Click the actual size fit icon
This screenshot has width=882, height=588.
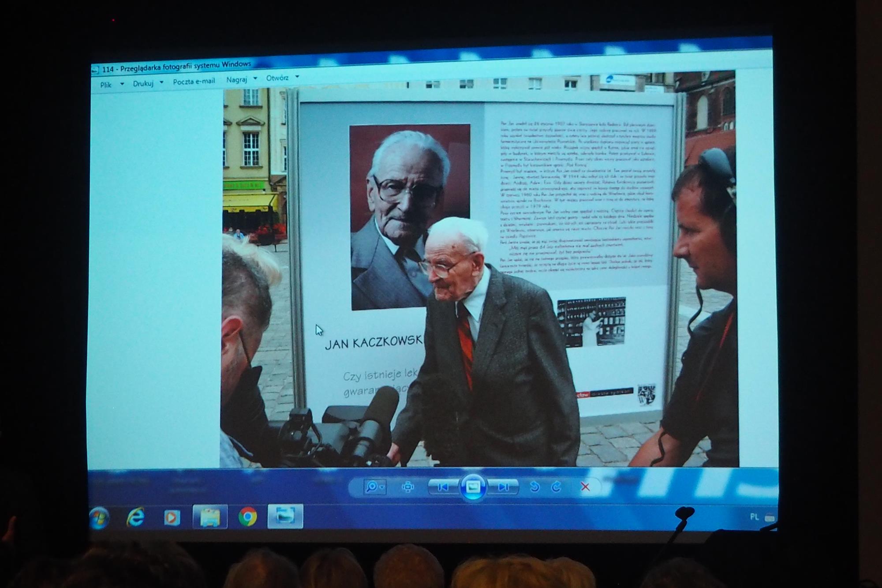[x=408, y=487]
